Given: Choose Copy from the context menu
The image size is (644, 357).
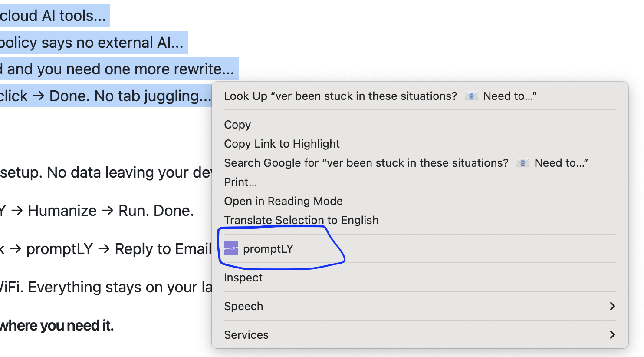Looking at the screenshot, I should [237, 125].
